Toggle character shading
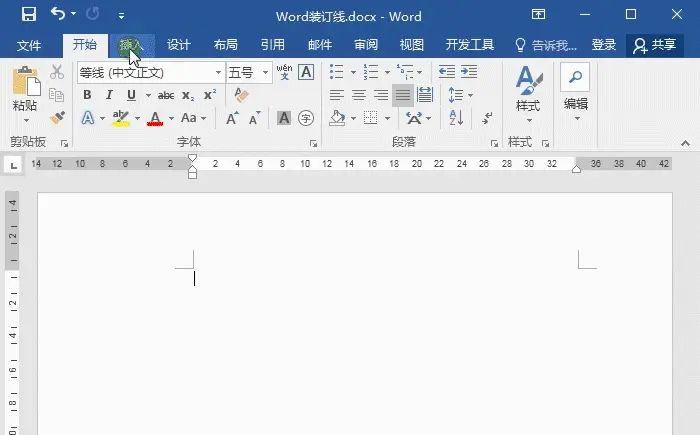This screenshot has height=435, width=700. [284, 118]
